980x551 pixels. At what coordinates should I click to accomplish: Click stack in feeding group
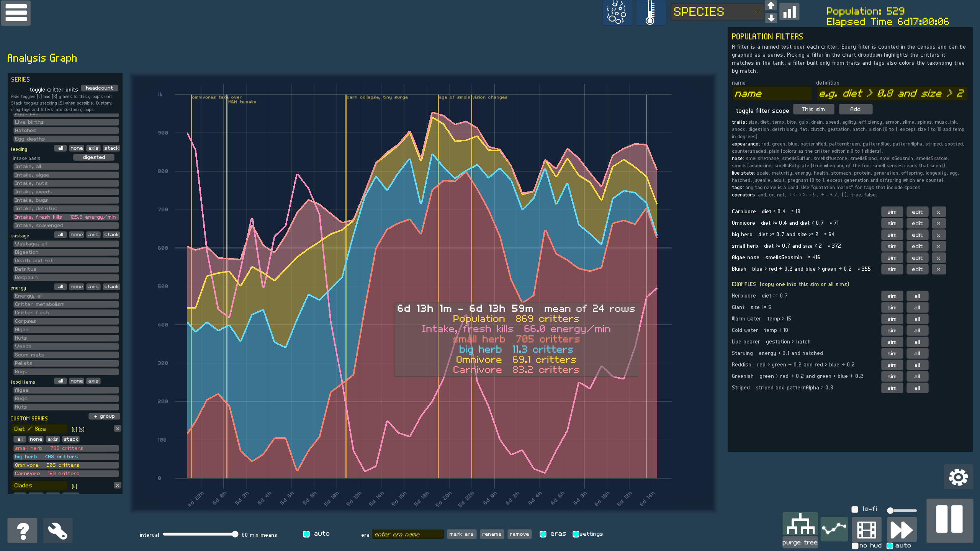coord(111,148)
